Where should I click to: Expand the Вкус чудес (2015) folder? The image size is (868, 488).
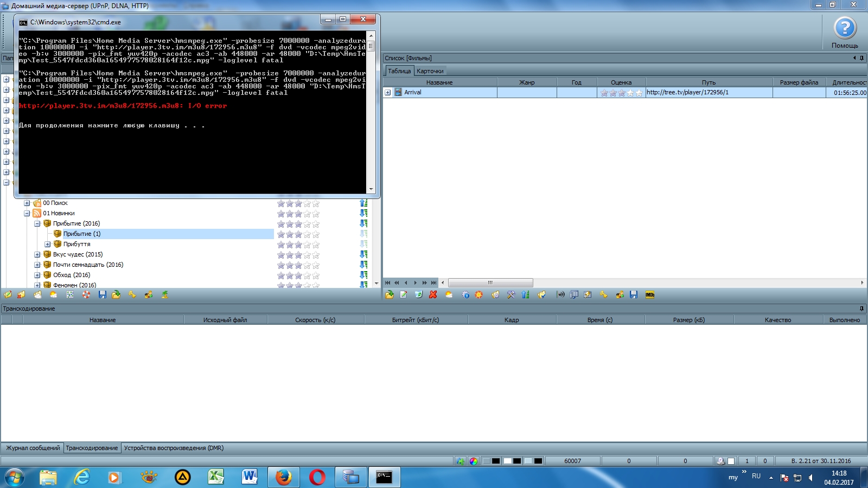tap(37, 255)
